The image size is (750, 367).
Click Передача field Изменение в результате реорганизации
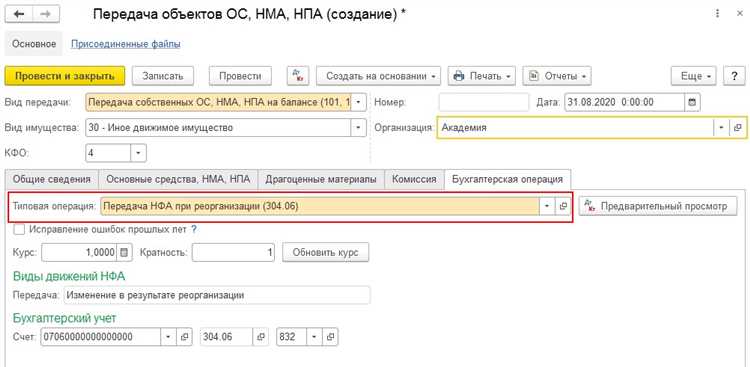[x=217, y=295]
